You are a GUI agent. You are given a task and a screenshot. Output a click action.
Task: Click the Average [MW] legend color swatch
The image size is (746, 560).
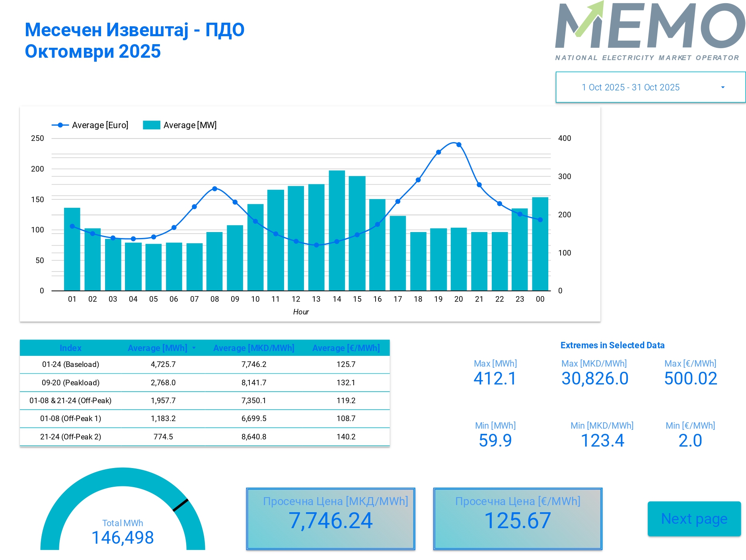pyautogui.click(x=151, y=125)
